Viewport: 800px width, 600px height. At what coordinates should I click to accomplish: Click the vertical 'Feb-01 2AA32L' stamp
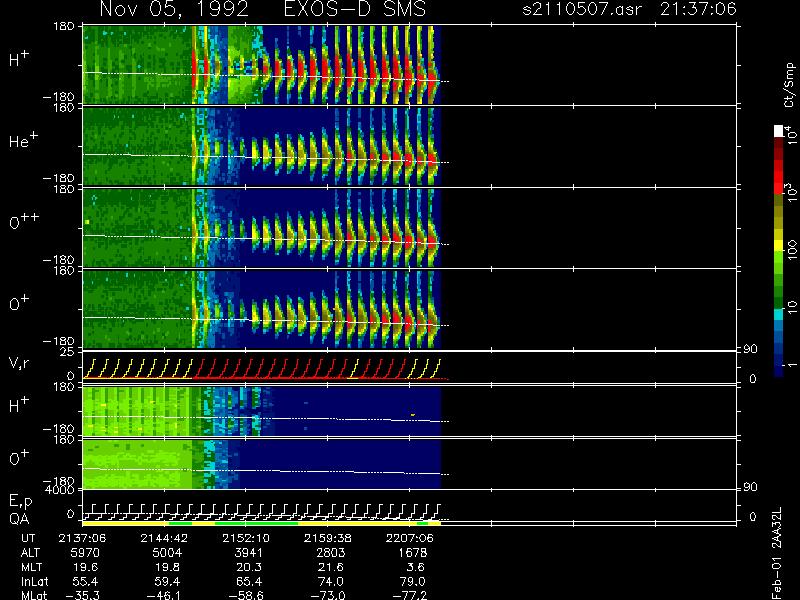(776, 553)
